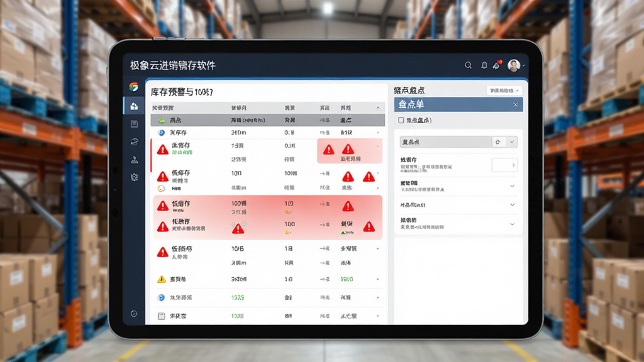
Task: Open settings via the sidebar gear icon
Action: pos(135,177)
